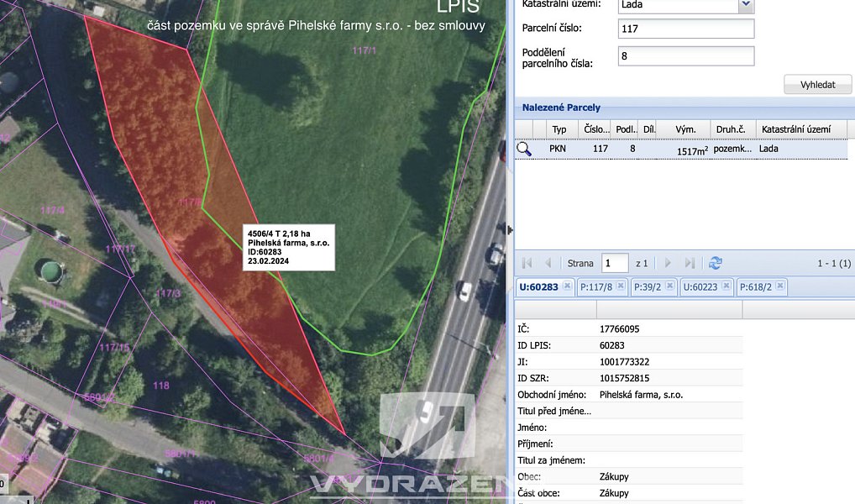The image size is (855, 504).
Task: Click the Podl. column header
Action: coord(626,129)
